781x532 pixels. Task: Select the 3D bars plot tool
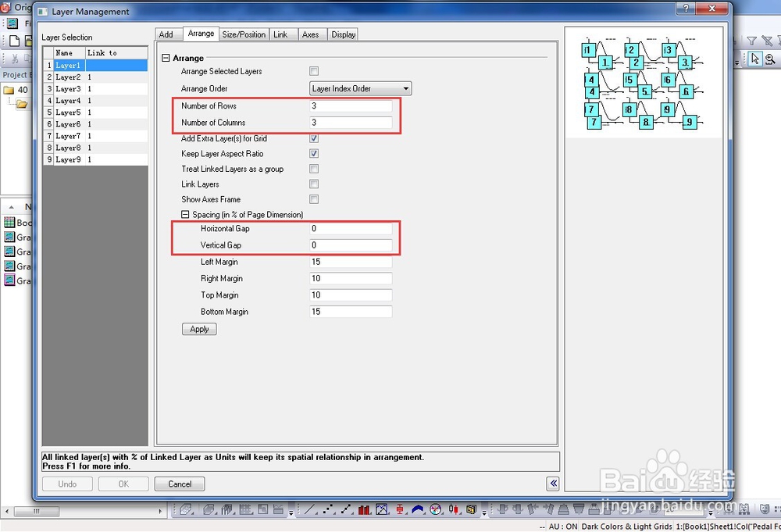click(x=227, y=509)
